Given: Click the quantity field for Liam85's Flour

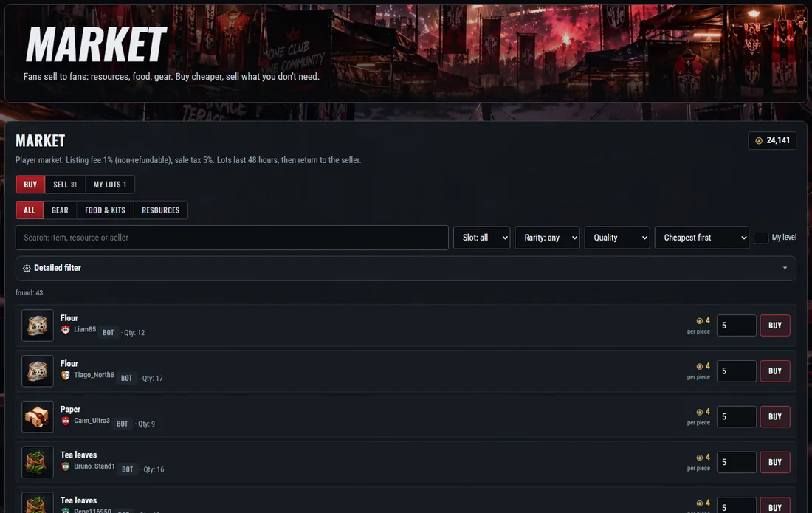Looking at the screenshot, I should pyautogui.click(x=737, y=326).
